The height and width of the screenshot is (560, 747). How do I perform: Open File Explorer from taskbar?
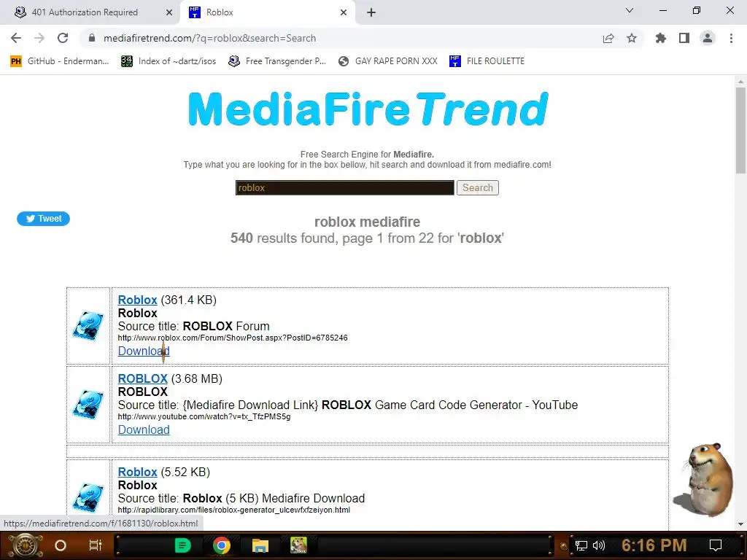point(260,545)
